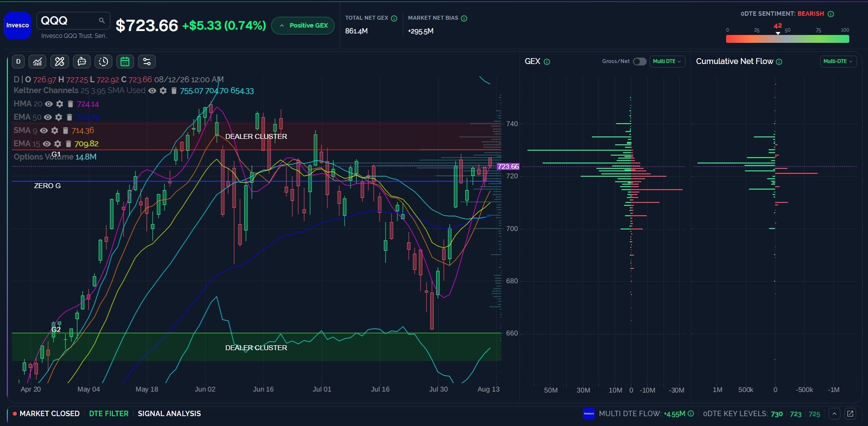Viewport: 868px width, 426px height.
Task: Switch the Gross/Net toggle
Action: pyautogui.click(x=640, y=62)
